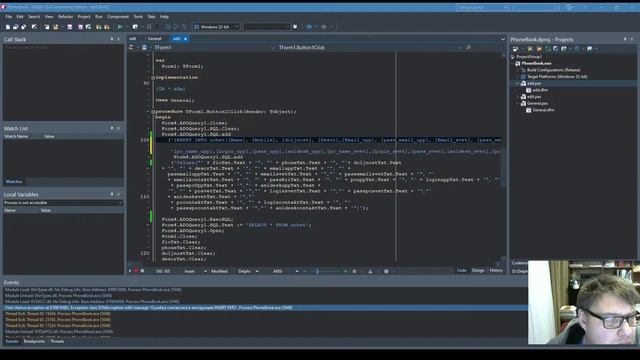Open the Help menu
Screen dimensions: 640x360
coord(164,17)
